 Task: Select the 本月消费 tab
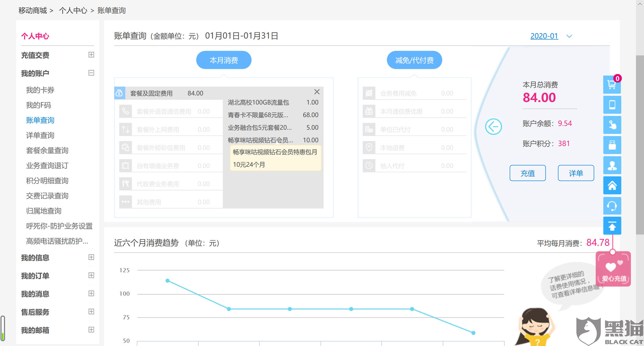[x=224, y=60]
